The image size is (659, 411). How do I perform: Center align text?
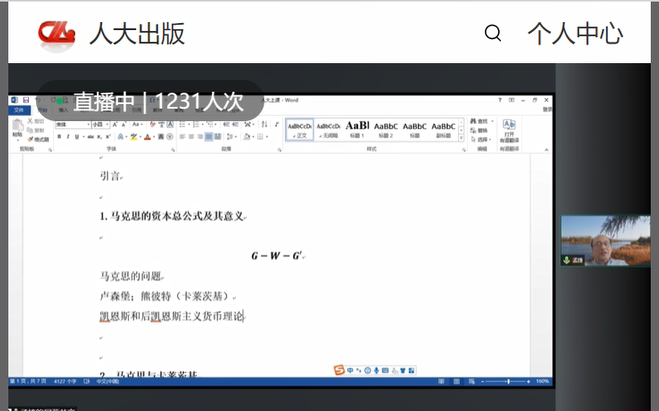click(191, 137)
